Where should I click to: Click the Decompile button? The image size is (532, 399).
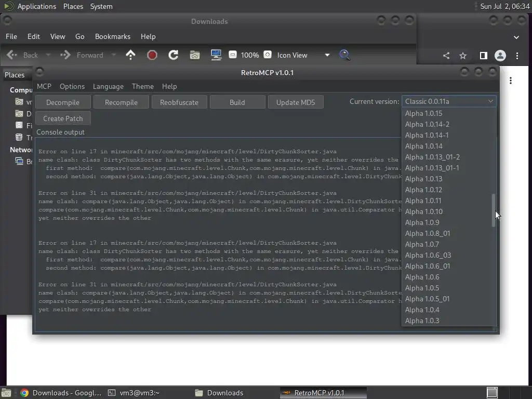tap(63, 102)
